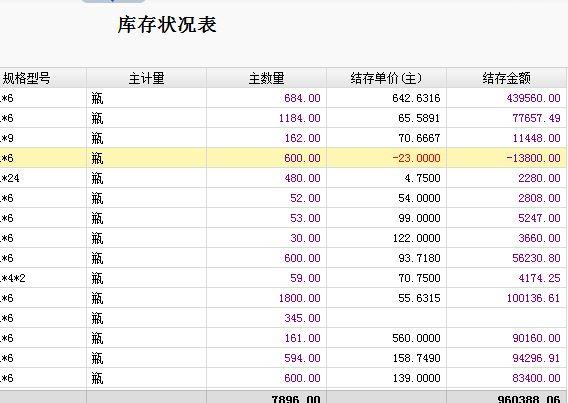Screen dimensions: 568x403
Task: Select quantity 345.00
Action: (x=266, y=318)
